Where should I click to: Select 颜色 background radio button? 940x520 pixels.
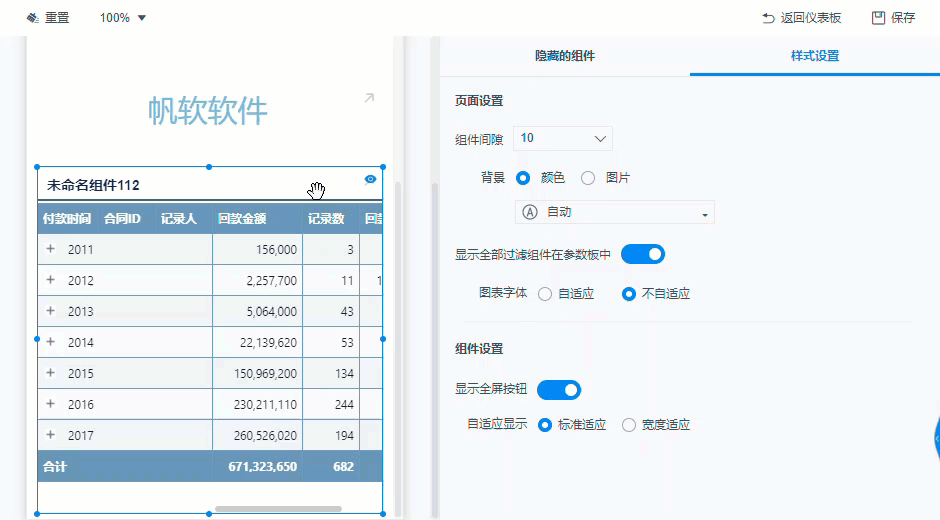523,178
